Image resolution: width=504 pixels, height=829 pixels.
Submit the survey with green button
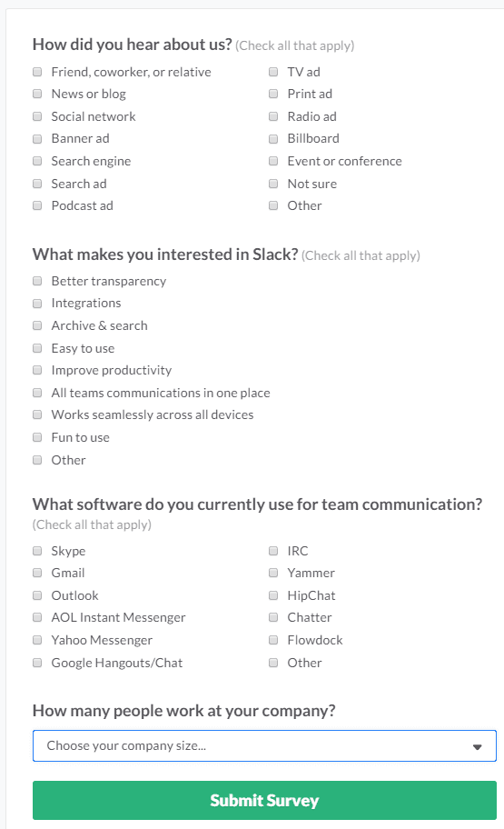tap(264, 800)
